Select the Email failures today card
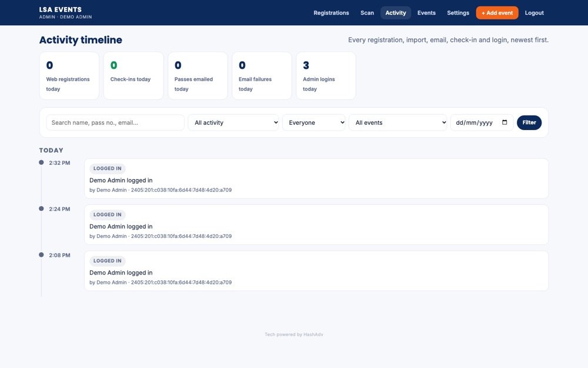Screen dimensions: 588x368 pos(262,76)
